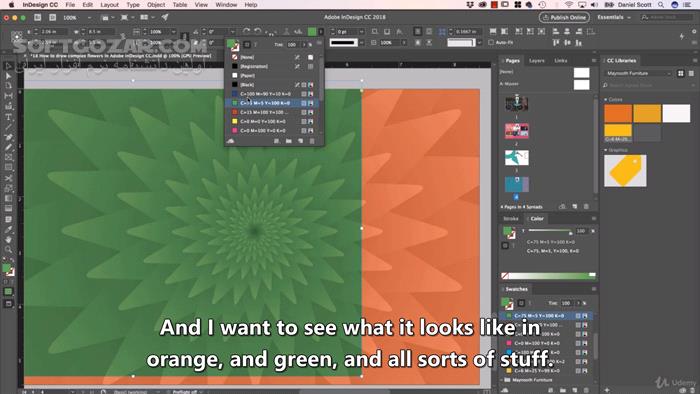Click the align left edges icon

(x=556, y=32)
